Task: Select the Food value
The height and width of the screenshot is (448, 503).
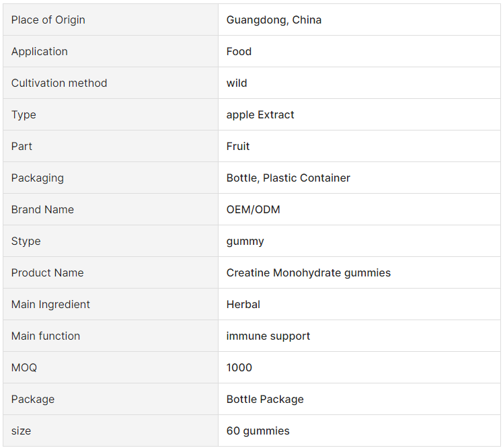Action: tap(239, 51)
